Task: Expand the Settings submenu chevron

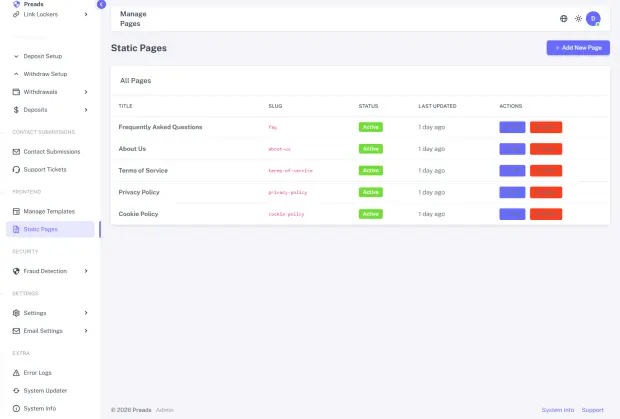Action: pyautogui.click(x=86, y=313)
